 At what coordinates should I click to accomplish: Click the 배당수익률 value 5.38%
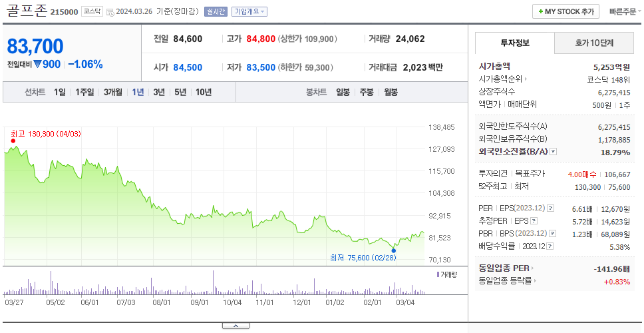(x=620, y=247)
